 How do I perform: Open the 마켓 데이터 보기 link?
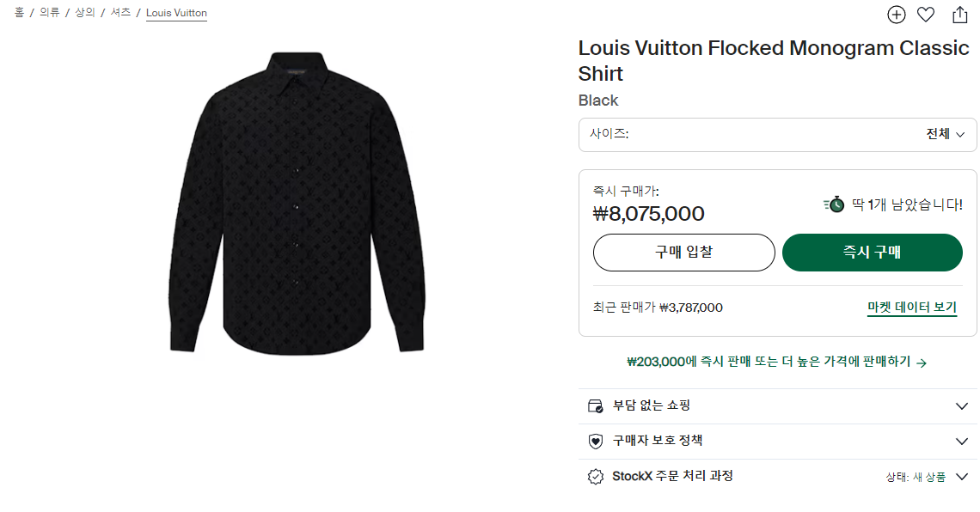click(911, 308)
